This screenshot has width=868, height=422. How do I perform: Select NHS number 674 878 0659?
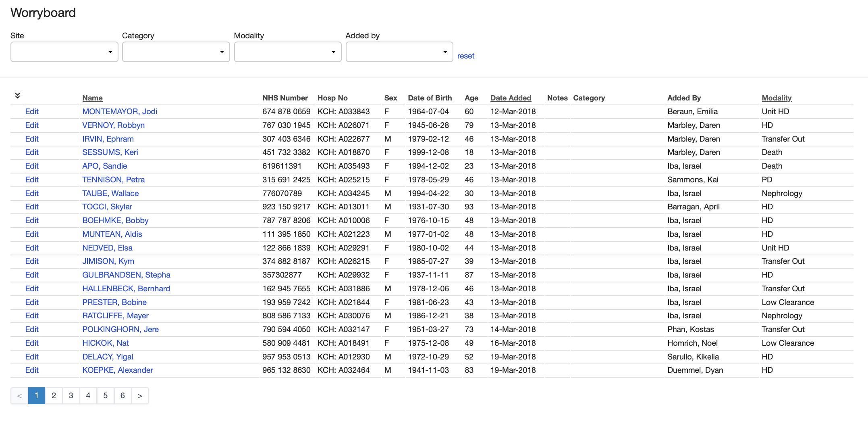pos(287,112)
